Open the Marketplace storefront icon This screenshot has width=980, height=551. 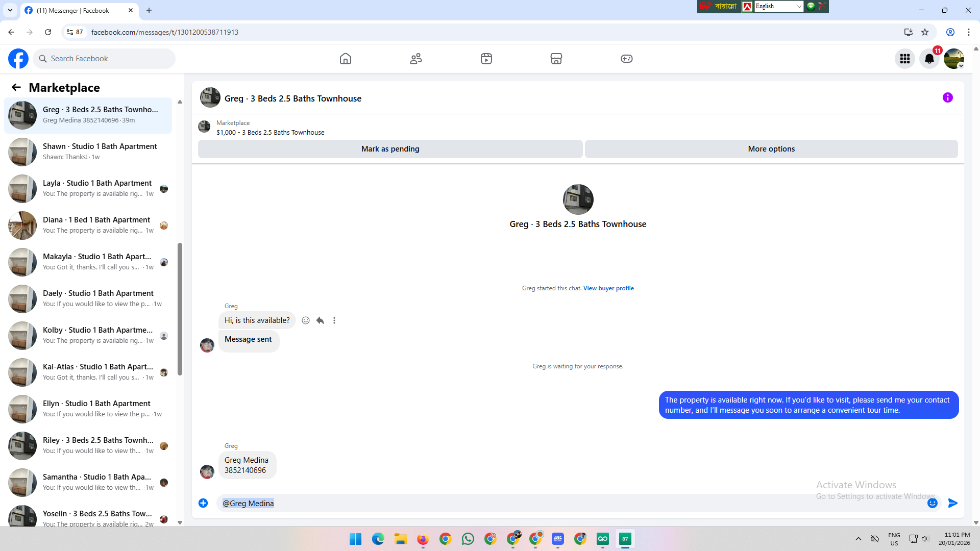(556, 59)
